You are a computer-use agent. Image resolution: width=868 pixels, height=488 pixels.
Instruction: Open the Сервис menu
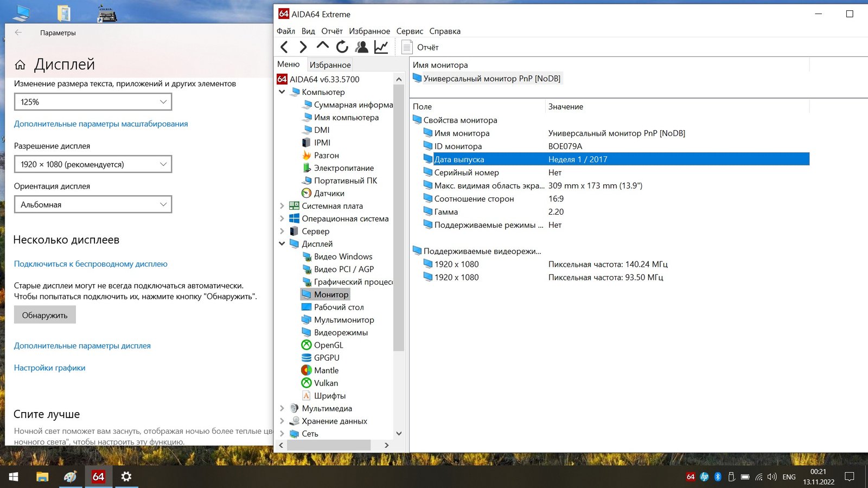[x=409, y=31]
